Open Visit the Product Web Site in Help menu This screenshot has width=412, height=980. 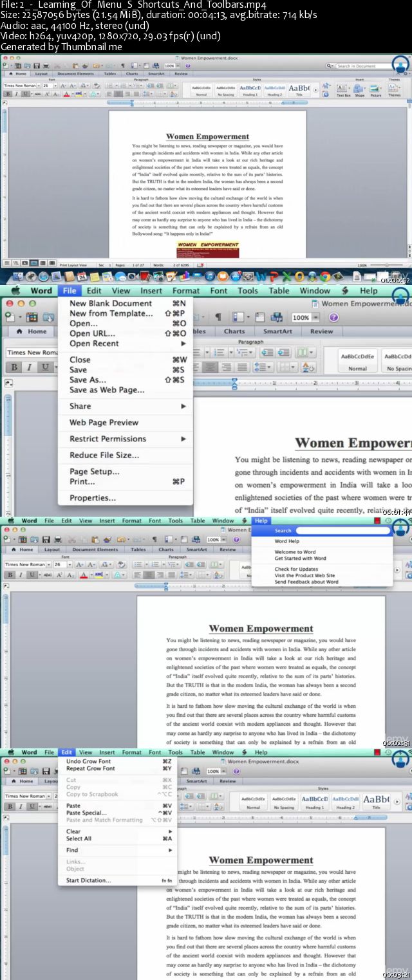[x=304, y=575]
